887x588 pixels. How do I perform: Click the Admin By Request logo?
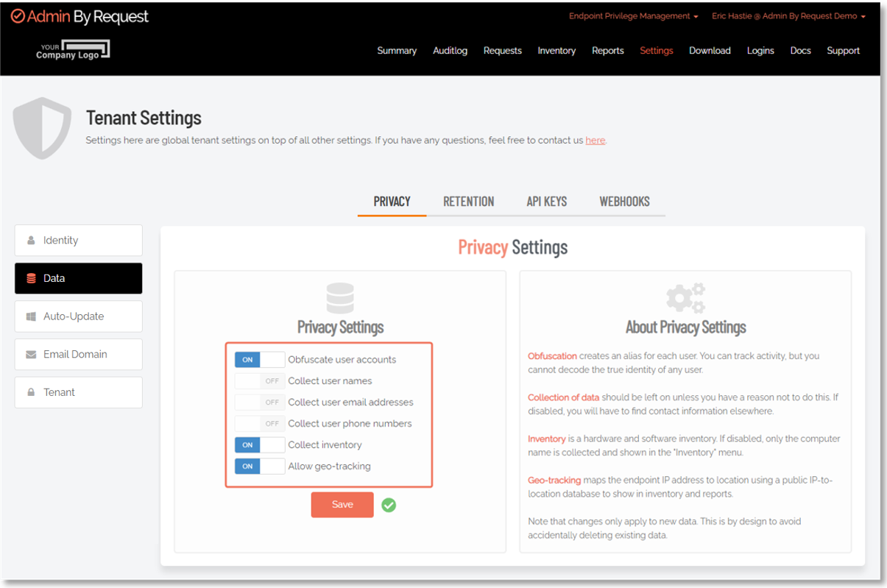click(79, 17)
